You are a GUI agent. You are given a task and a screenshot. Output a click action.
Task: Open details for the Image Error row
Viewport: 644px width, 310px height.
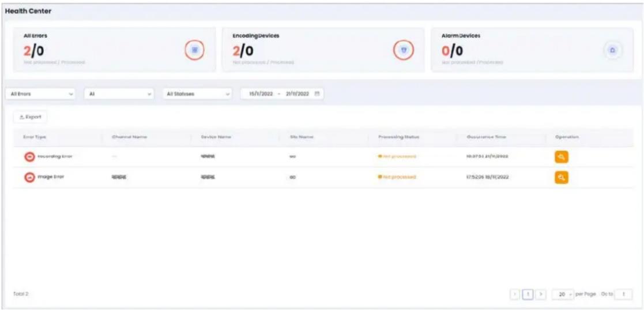click(x=562, y=177)
